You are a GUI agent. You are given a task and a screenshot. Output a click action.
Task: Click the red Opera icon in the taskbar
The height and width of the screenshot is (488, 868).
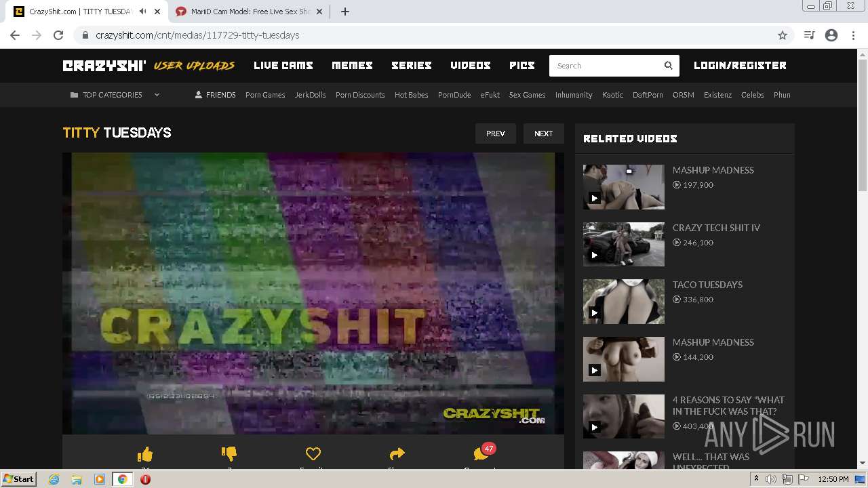pyautogui.click(x=145, y=479)
